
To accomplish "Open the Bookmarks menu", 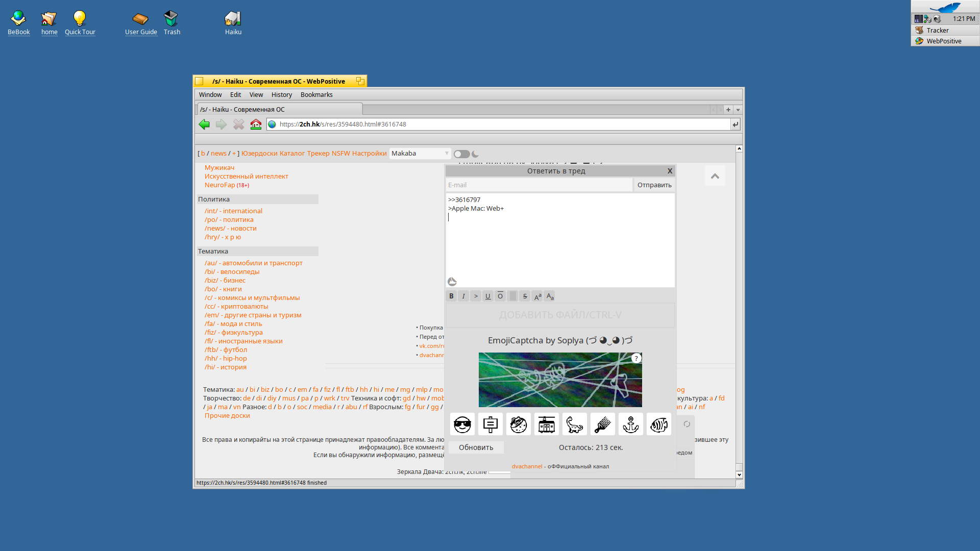I will click(x=316, y=95).
